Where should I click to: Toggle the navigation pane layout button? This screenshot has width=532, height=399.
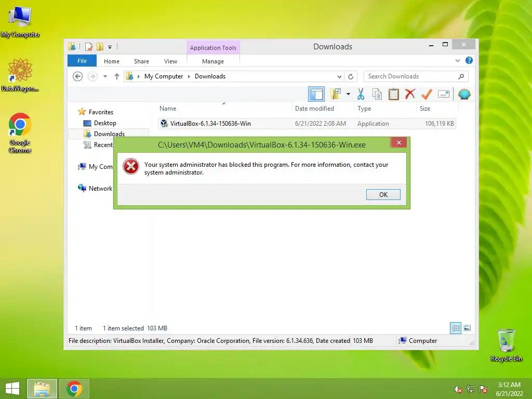click(x=316, y=94)
